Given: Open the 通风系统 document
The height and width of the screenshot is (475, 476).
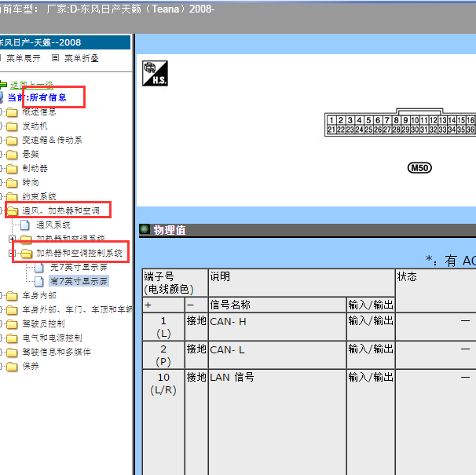Looking at the screenshot, I should [x=53, y=225].
